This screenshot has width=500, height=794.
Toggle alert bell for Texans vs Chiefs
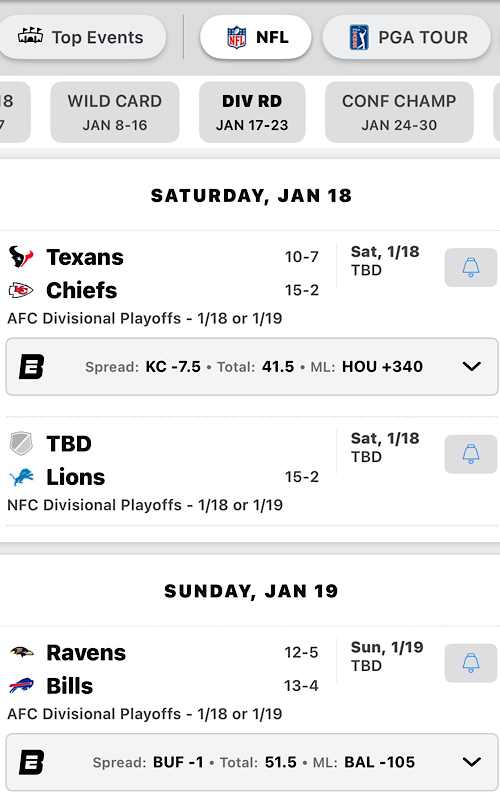point(471,267)
